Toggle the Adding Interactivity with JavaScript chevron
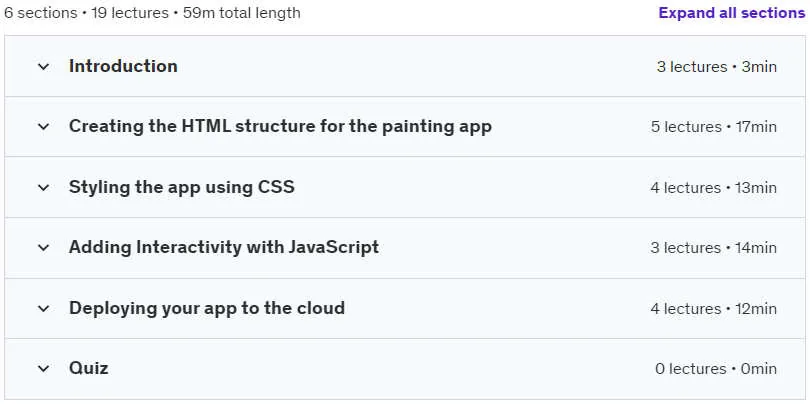810x404 pixels. [x=43, y=248]
